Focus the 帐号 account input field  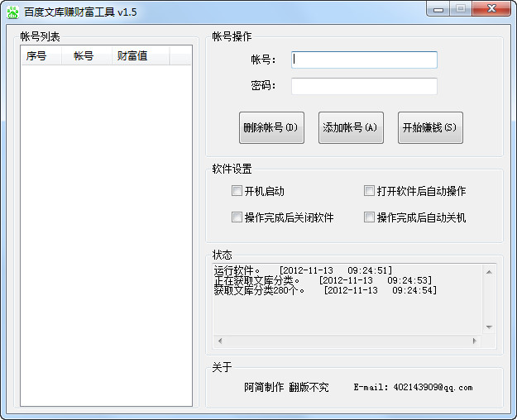pyautogui.click(x=364, y=60)
